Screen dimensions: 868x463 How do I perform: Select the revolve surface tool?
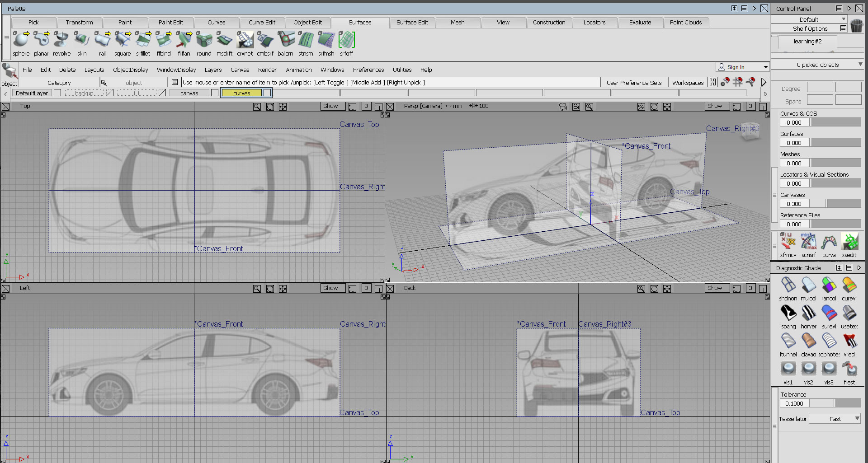click(61, 41)
